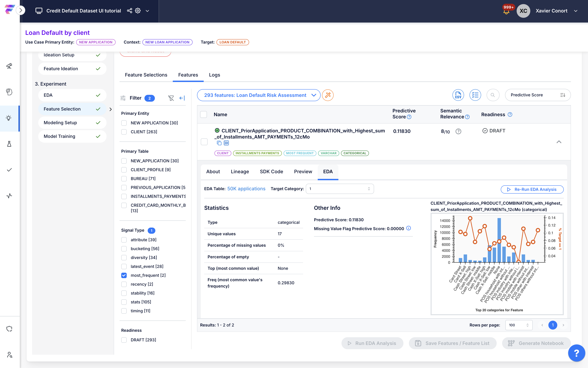Image resolution: width=588 pixels, height=368 pixels.
Task: Click Re-Run EDA Analysis button
Action: click(x=532, y=189)
